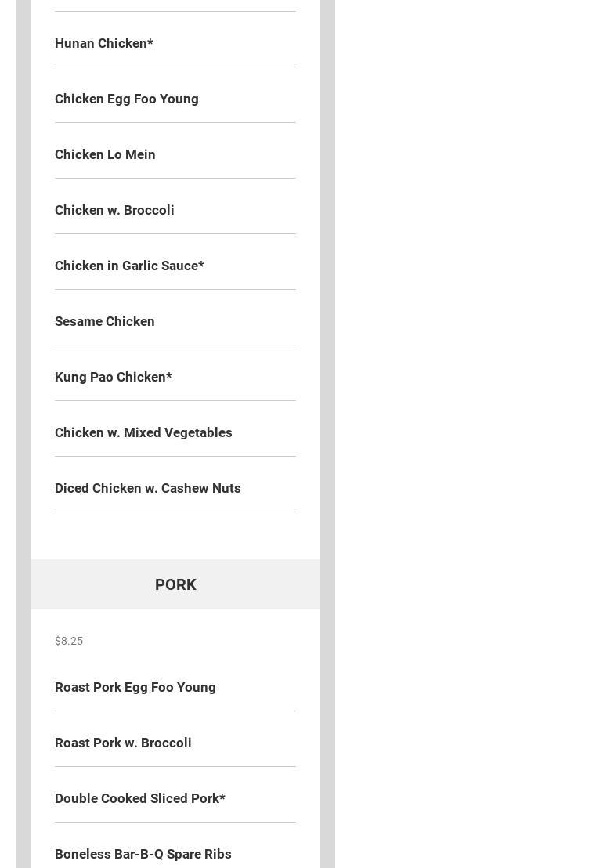The image size is (603, 868).
Task: Choose Chicken Lo Mein from the menu
Action: [x=105, y=154]
